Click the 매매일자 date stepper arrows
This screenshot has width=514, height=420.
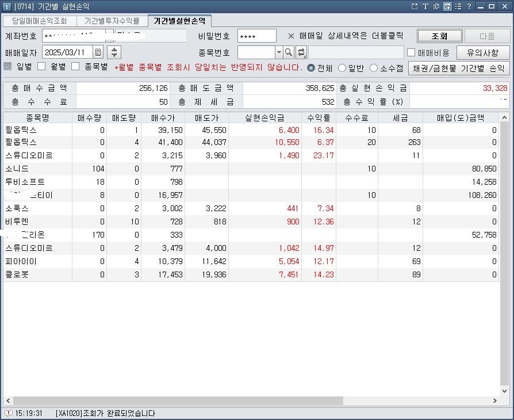114,52
